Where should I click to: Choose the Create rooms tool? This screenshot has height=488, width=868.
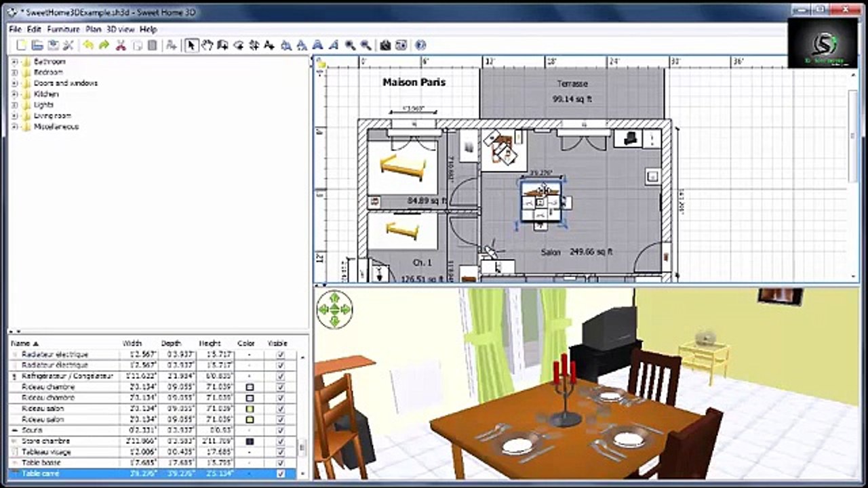click(x=239, y=45)
